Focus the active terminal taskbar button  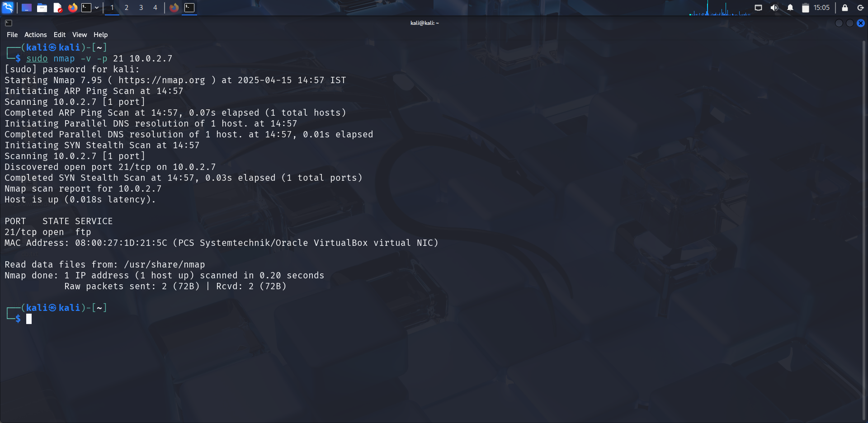point(189,8)
